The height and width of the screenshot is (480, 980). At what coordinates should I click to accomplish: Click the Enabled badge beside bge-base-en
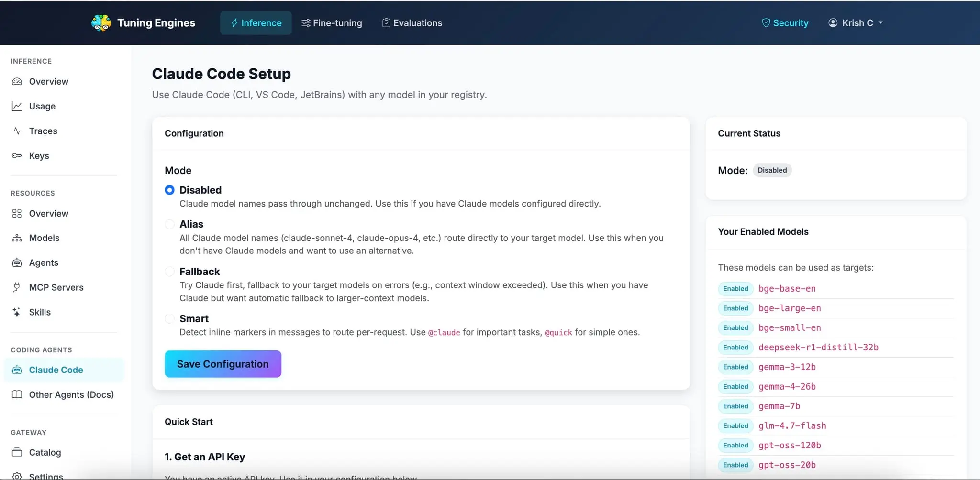tap(735, 289)
